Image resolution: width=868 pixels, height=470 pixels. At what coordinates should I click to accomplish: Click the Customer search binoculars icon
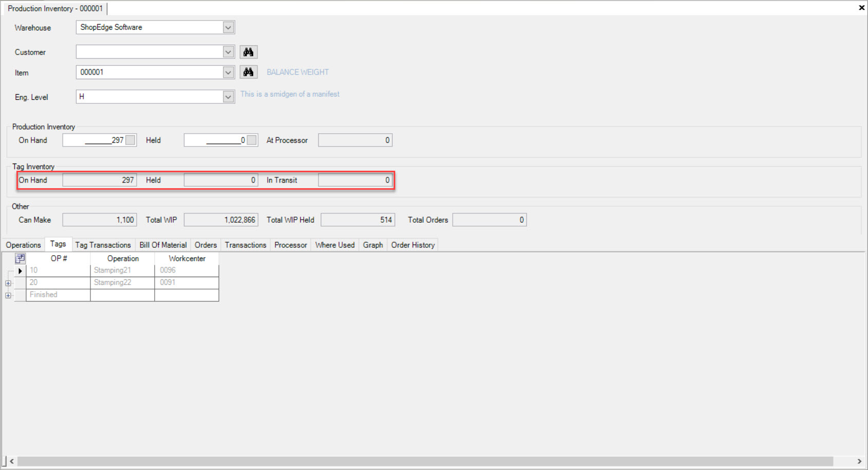(249, 52)
